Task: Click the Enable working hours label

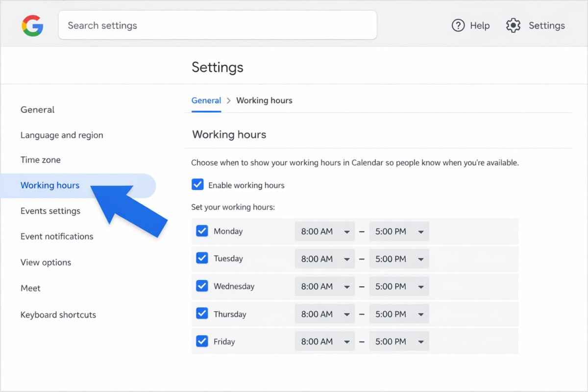Action: tap(246, 185)
